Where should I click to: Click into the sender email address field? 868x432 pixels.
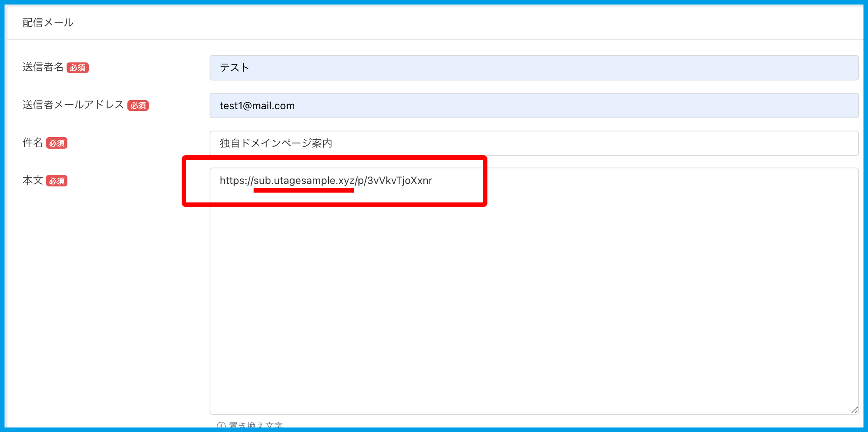coord(533,106)
